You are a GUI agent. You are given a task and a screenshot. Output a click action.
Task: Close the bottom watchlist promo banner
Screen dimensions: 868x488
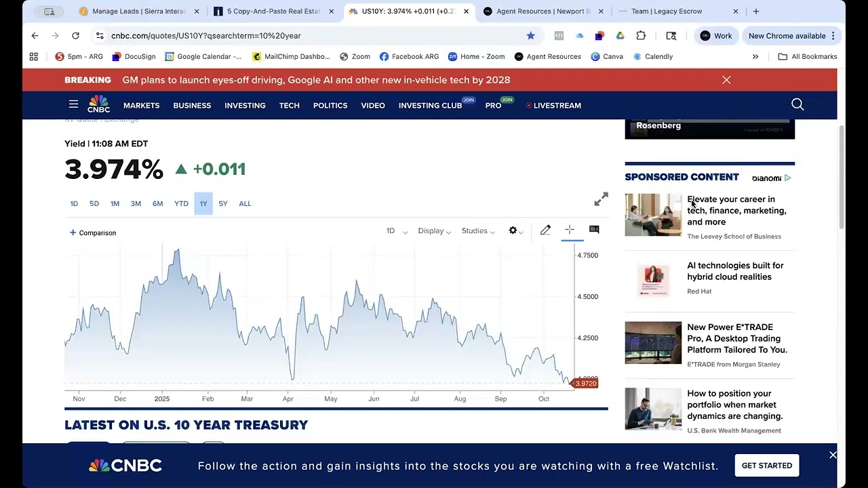pos(833,455)
